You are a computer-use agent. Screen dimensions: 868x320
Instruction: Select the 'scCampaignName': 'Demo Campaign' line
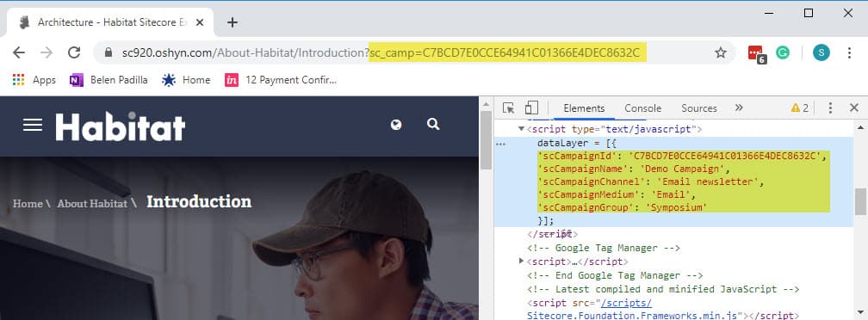click(634, 169)
